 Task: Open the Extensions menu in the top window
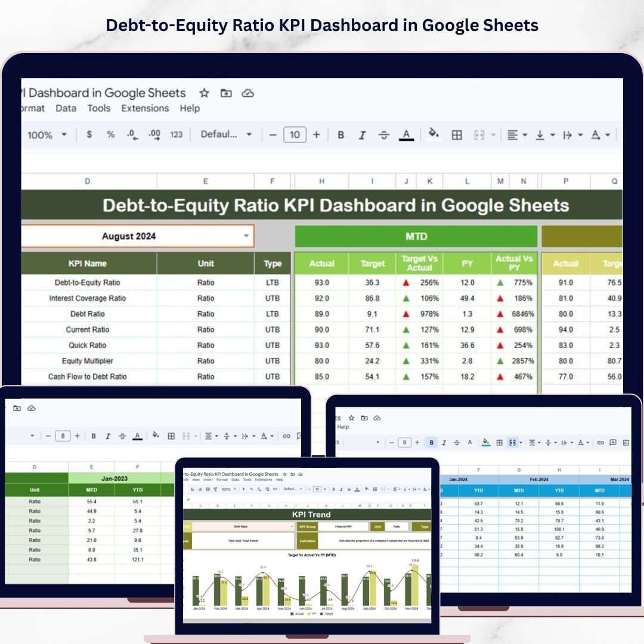click(x=145, y=109)
